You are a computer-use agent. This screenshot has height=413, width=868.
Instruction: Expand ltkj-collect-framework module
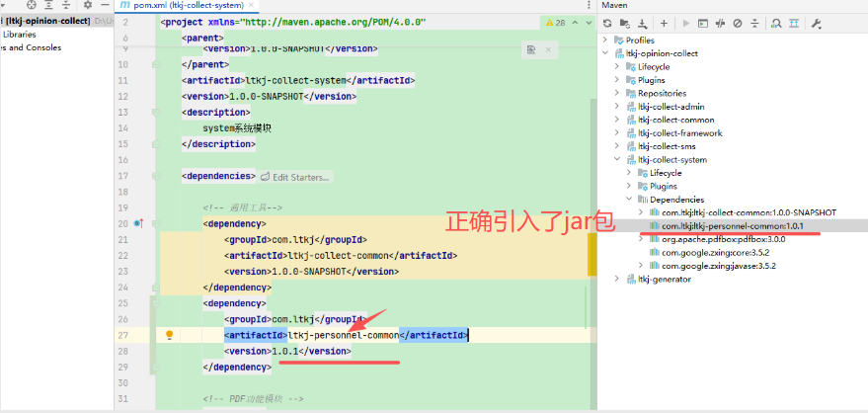[x=617, y=132]
